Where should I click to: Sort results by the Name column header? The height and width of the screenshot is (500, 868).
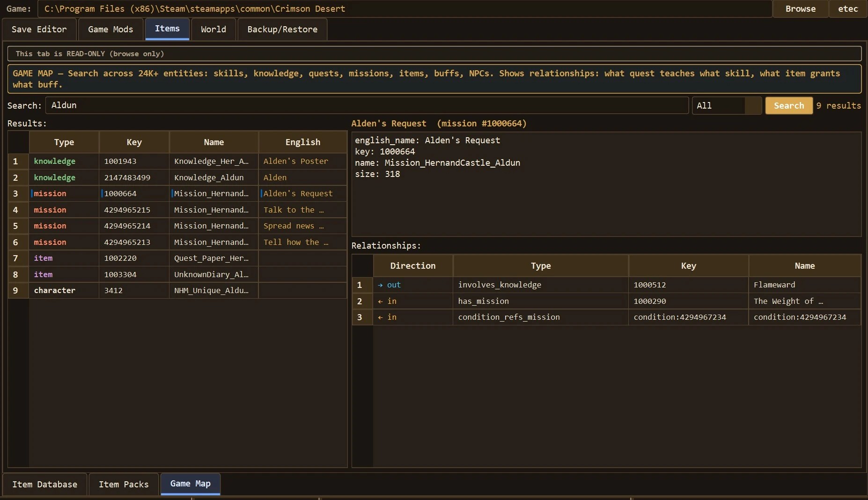click(214, 142)
